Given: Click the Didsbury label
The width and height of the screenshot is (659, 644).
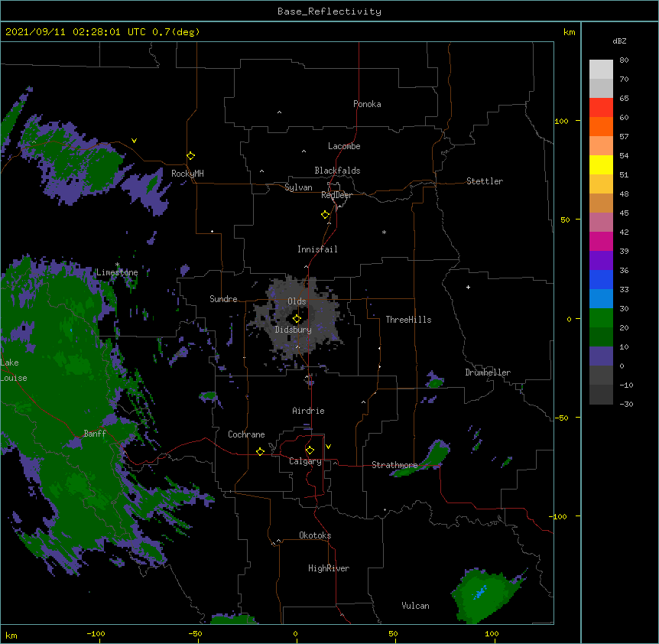Looking at the screenshot, I should [x=293, y=330].
